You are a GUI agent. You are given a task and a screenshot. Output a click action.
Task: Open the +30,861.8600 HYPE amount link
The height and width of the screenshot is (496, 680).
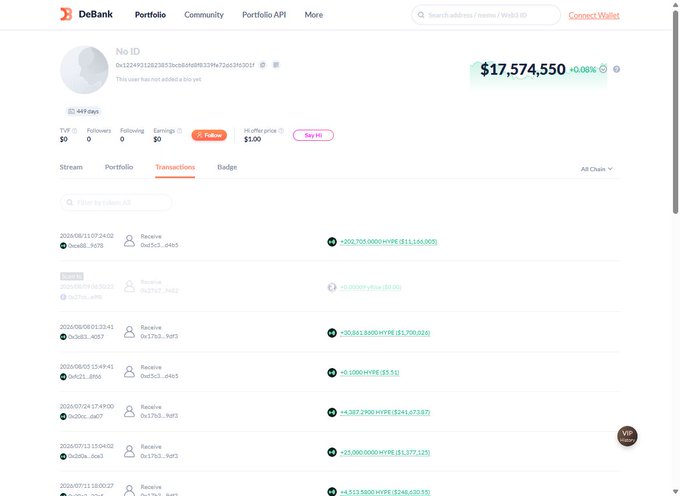click(x=385, y=333)
